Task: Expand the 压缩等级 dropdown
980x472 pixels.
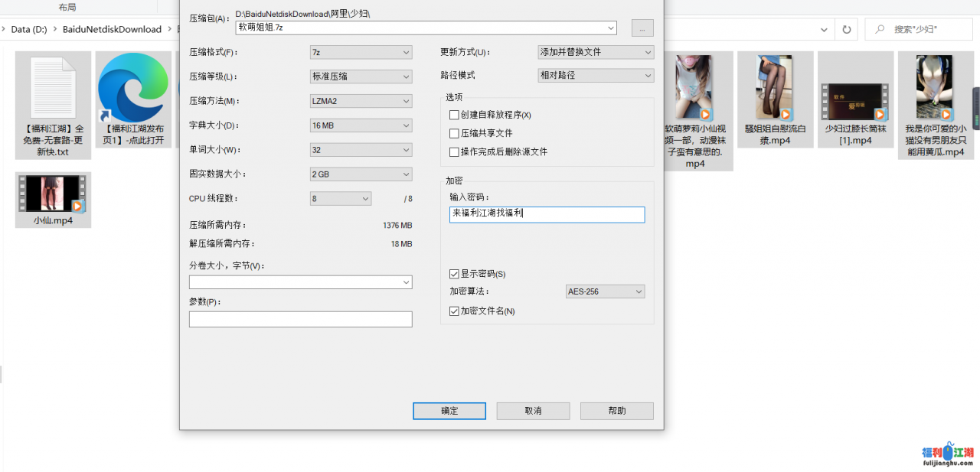Action: point(361,76)
